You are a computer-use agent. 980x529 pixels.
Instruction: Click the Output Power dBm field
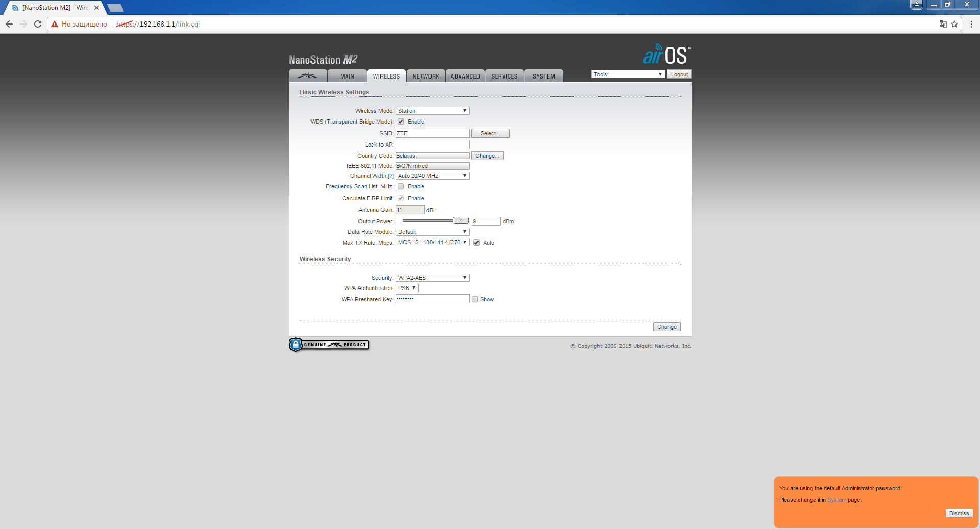(486, 221)
